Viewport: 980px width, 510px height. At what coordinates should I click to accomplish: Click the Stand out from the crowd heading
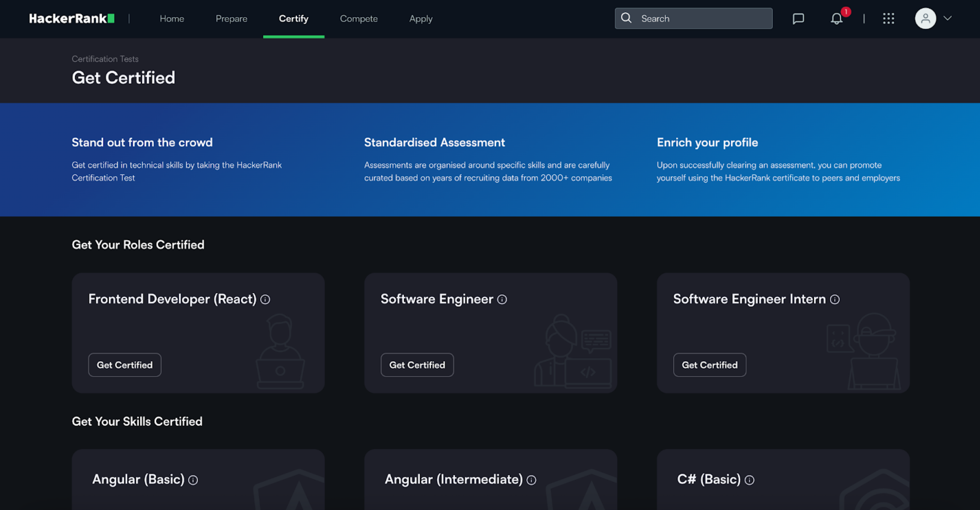(x=142, y=142)
